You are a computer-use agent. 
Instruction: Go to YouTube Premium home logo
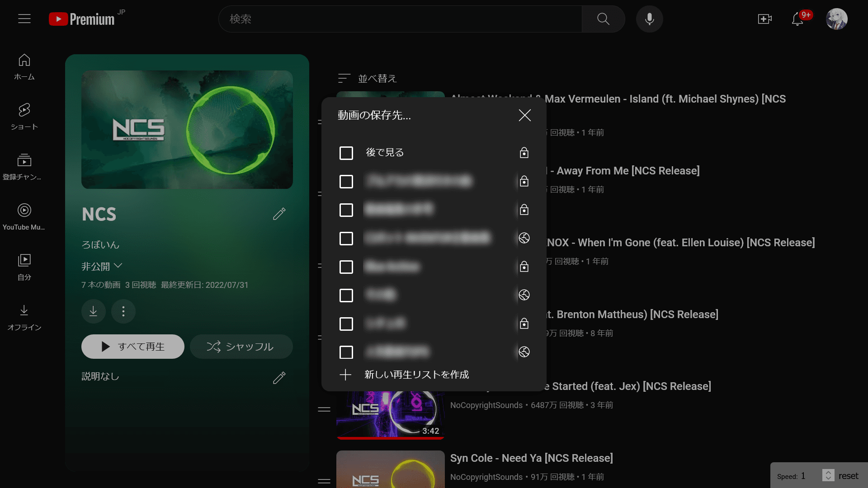pos(82,19)
